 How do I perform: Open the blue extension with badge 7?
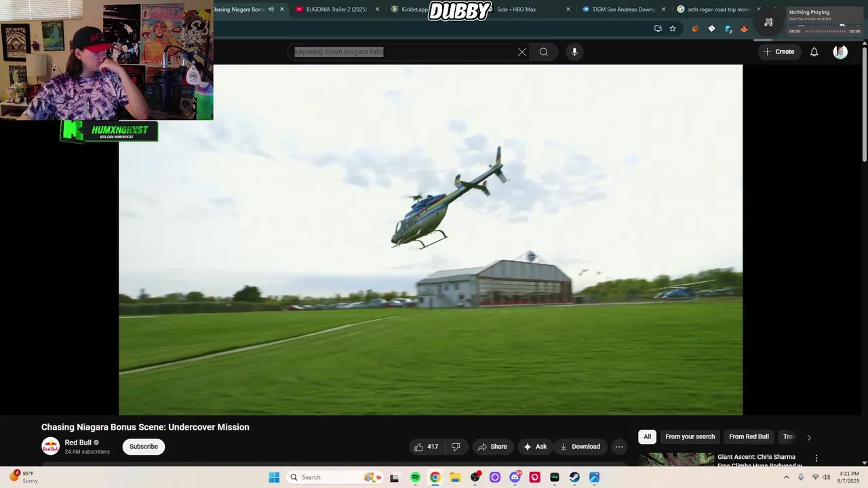click(728, 28)
